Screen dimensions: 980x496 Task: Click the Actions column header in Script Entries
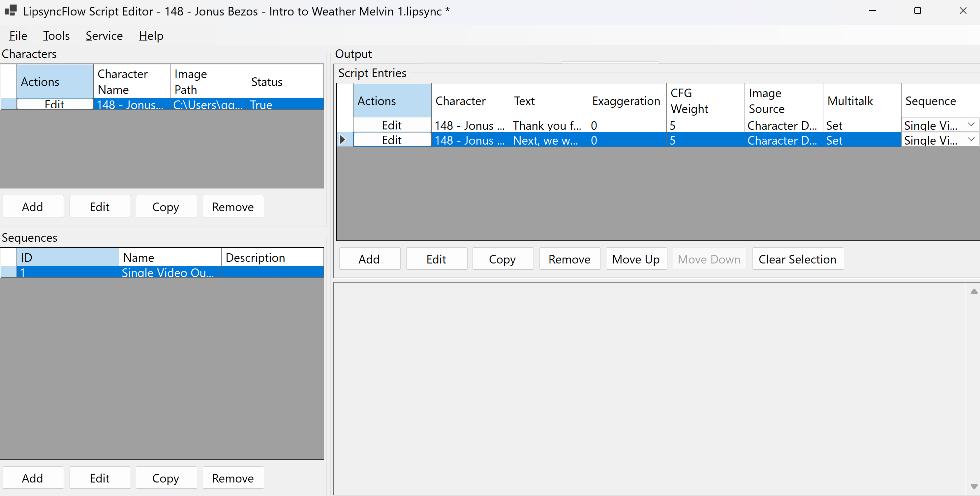376,100
